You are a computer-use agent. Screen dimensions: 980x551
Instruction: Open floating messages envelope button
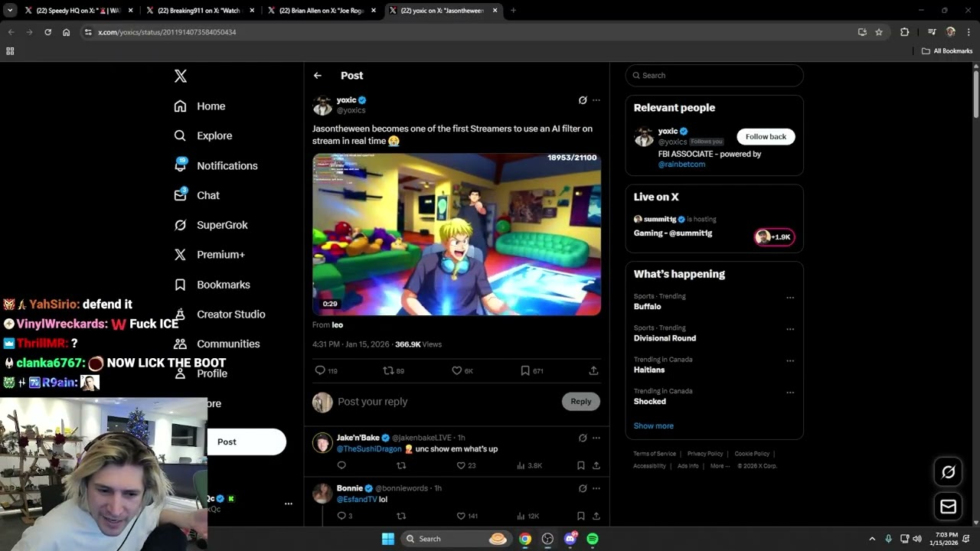click(x=948, y=507)
